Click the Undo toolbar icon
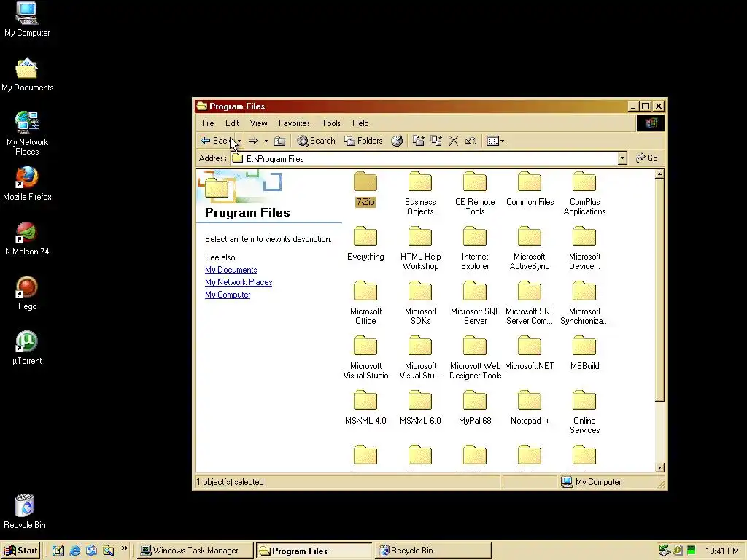The height and width of the screenshot is (560, 747). point(471,141)
